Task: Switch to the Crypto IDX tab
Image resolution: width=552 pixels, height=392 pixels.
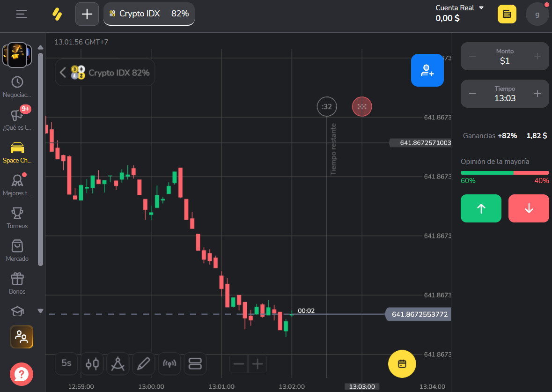Action: 149,14
